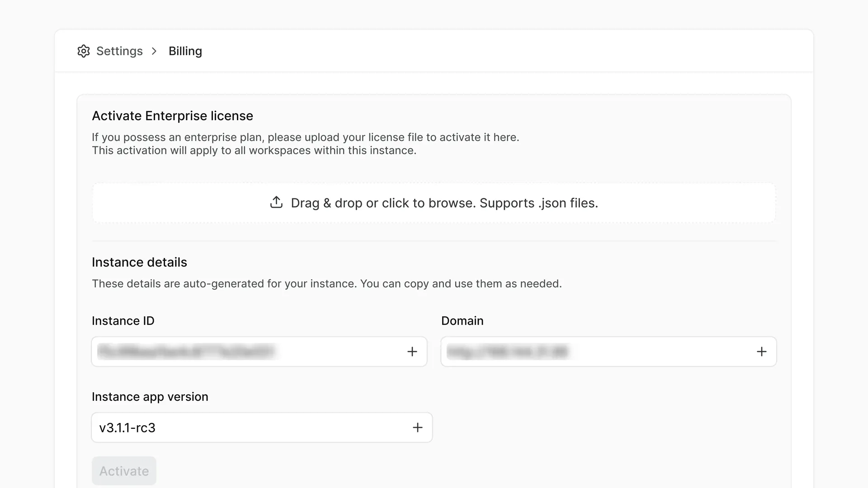Click the Instance details heading
868x488 pixels.
coord(139,262)
